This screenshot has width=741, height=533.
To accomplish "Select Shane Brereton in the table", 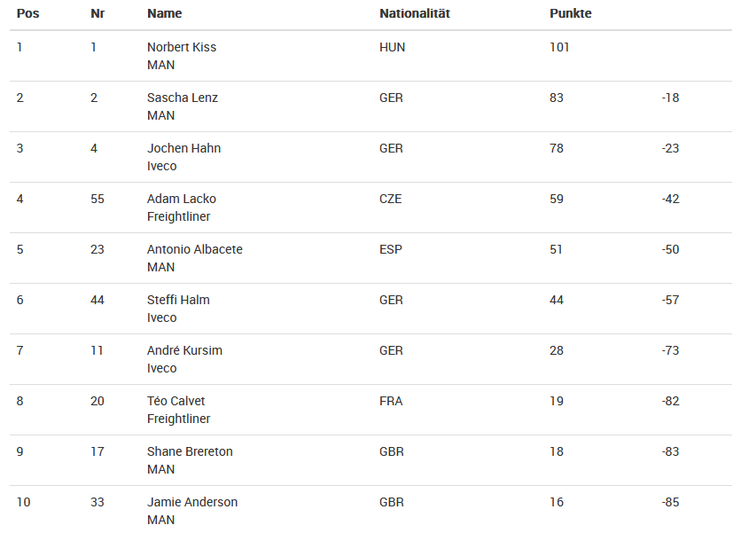I will [190, 452].
